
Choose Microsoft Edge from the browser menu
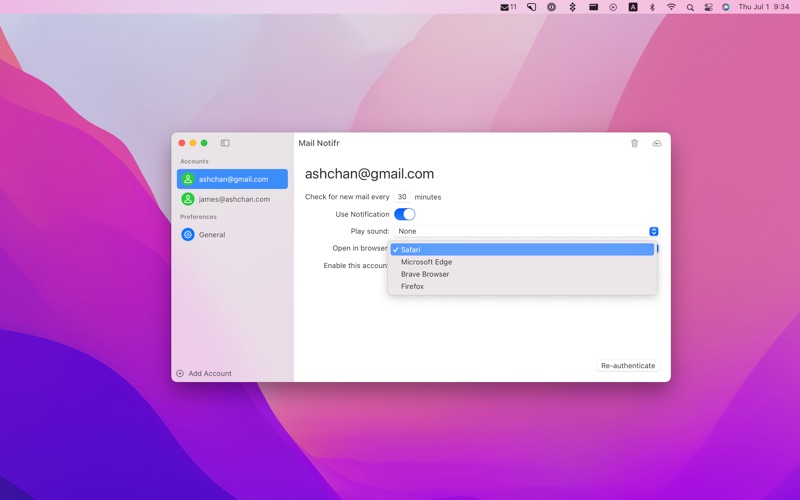point(522,262)
